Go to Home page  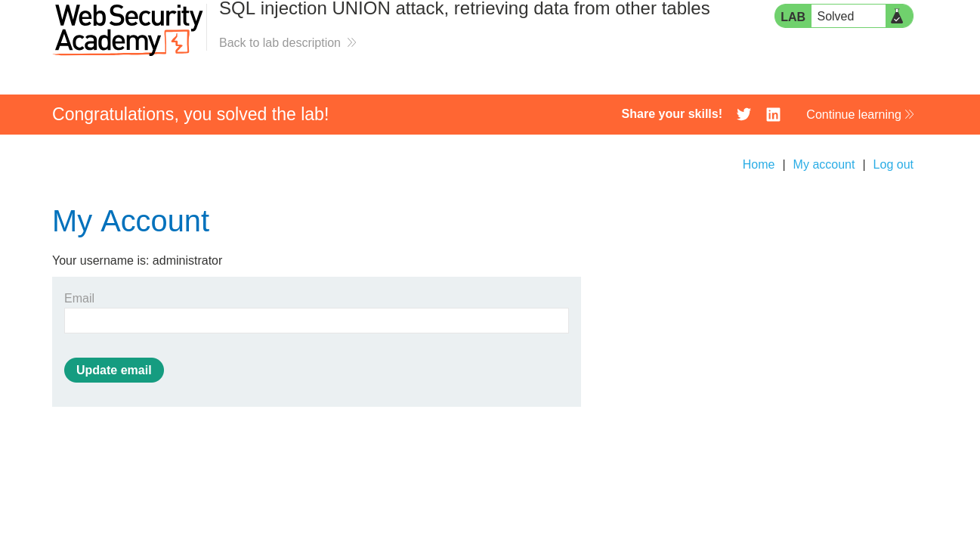759,165
